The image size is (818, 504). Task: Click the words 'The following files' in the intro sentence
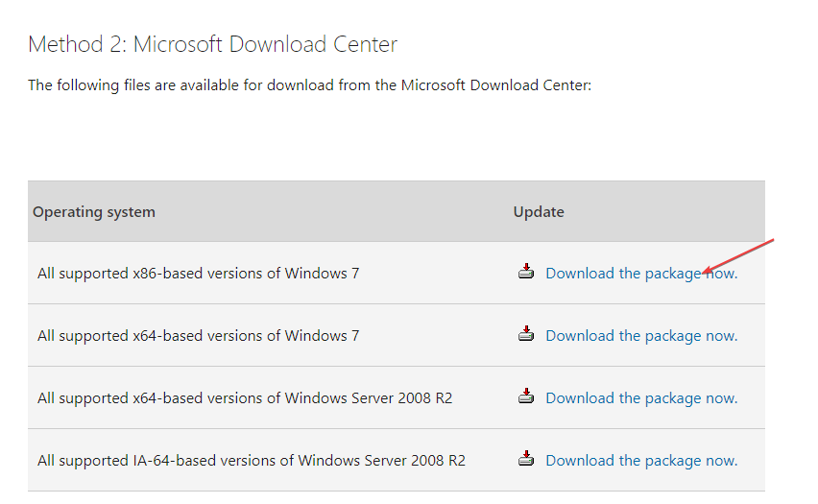click(x=89, y=85)
